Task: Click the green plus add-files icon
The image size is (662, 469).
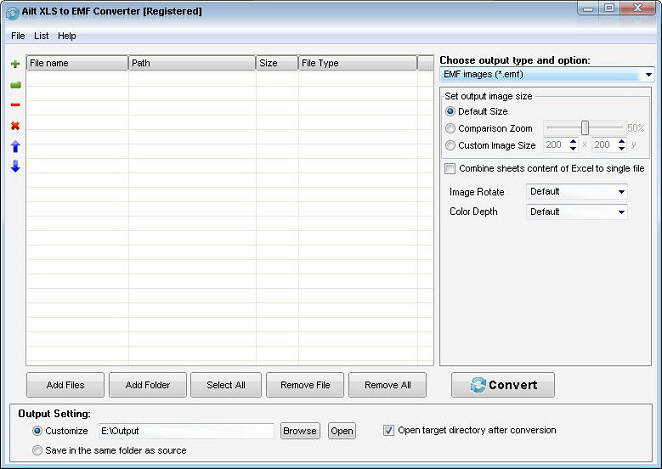Action: point(15,64)
